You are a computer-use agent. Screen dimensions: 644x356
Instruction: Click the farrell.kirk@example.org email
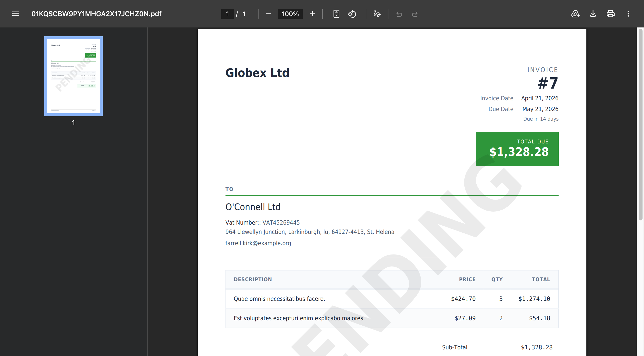[258, 243]
